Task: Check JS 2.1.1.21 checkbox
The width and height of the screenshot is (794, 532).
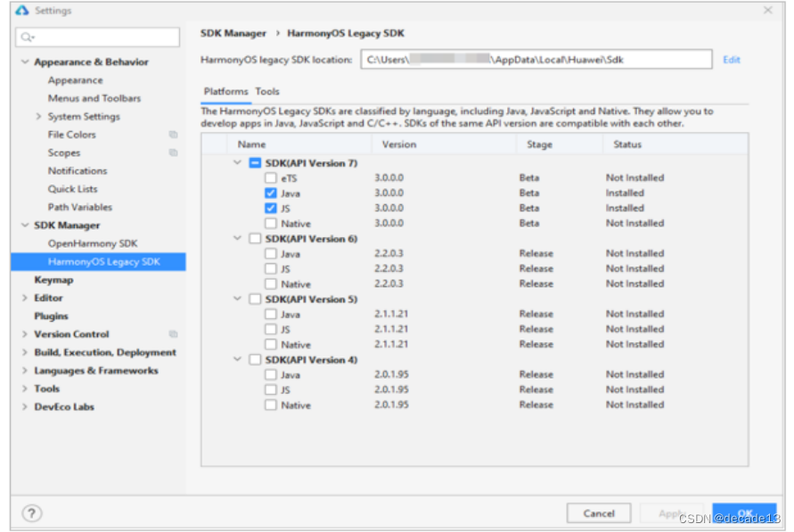Action: point(271,330)
